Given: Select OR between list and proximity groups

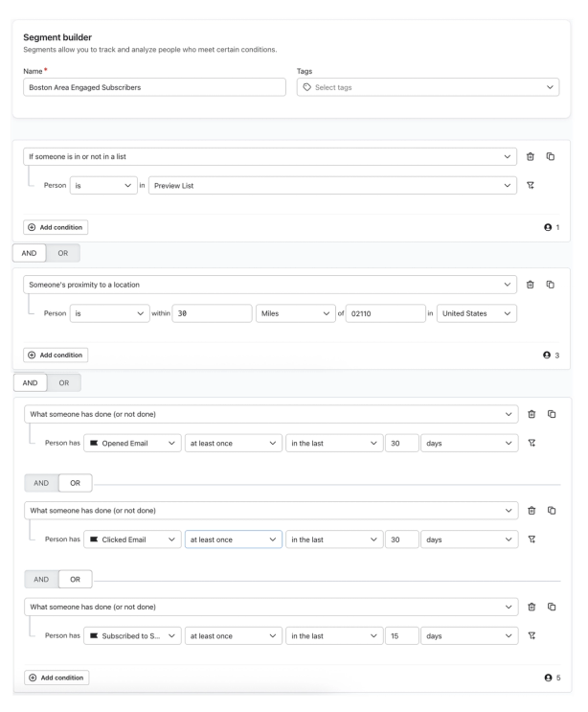Looking at the screenshot, I should 63,253.
